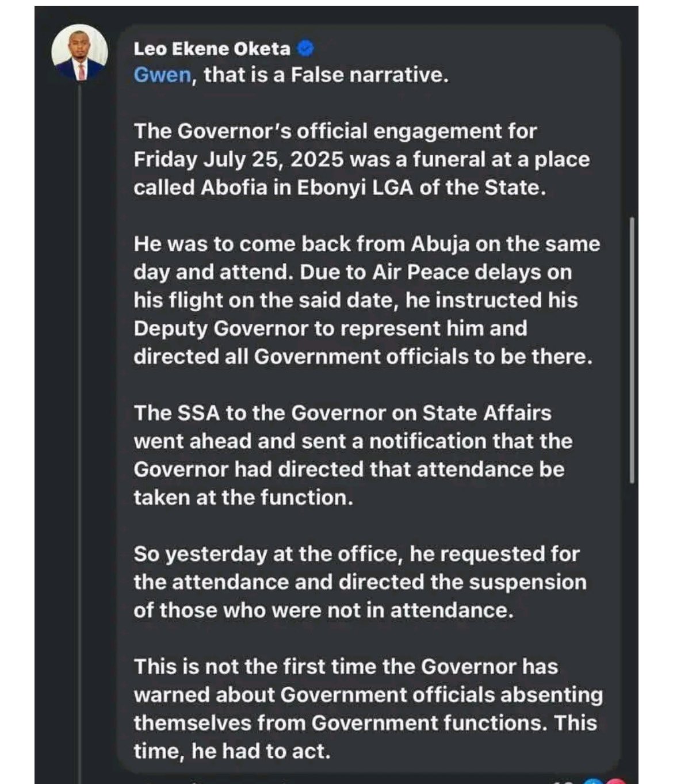Open the Gwen mention link
Viewport: 673px width, 784px height.
162,75
